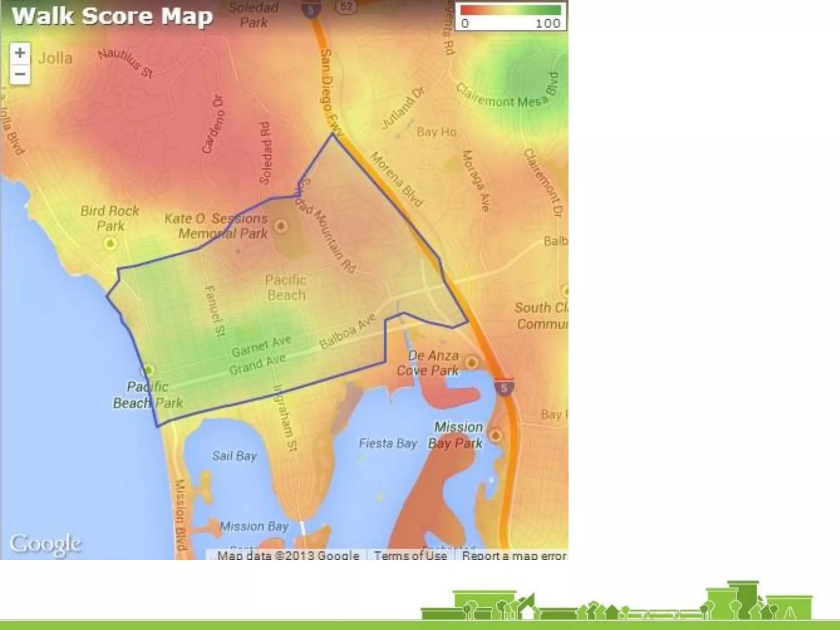Click the Pacific Beach neighborhood label

(286, 288)
